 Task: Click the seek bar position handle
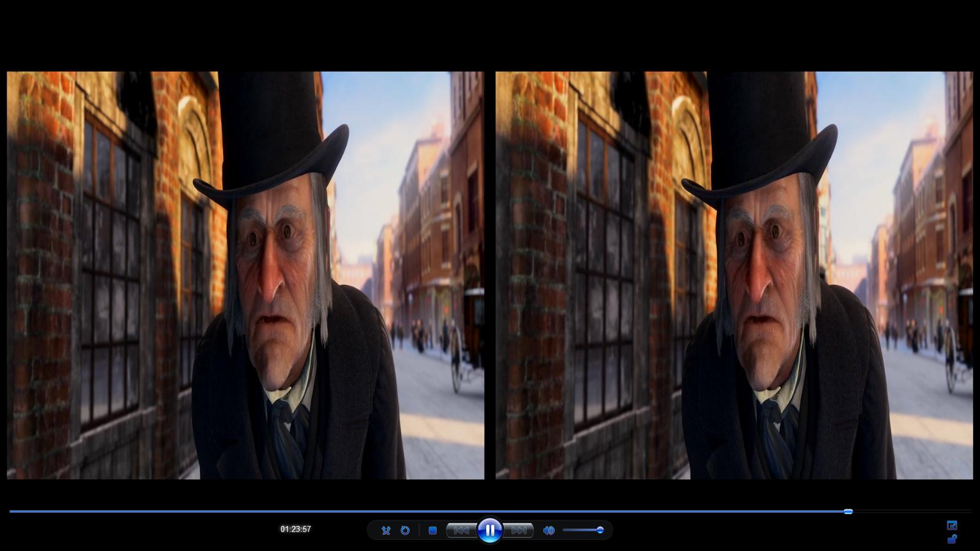848,511
